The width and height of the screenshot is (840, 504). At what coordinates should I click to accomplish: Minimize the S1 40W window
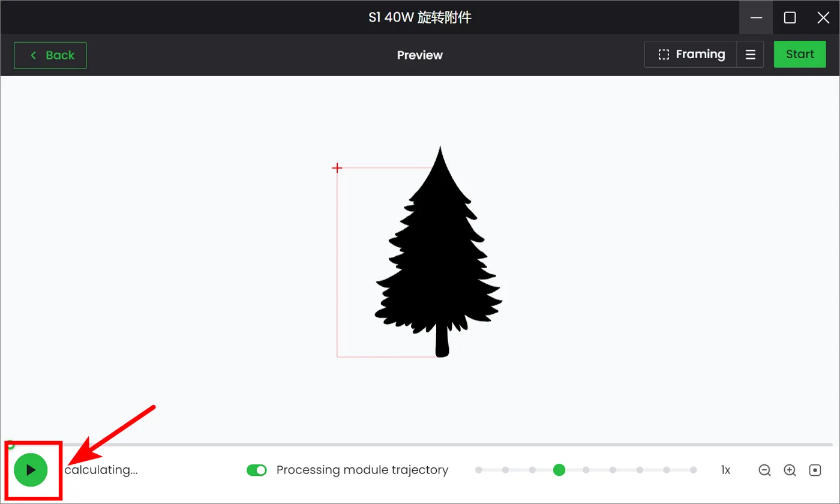[x=756, y=17]
